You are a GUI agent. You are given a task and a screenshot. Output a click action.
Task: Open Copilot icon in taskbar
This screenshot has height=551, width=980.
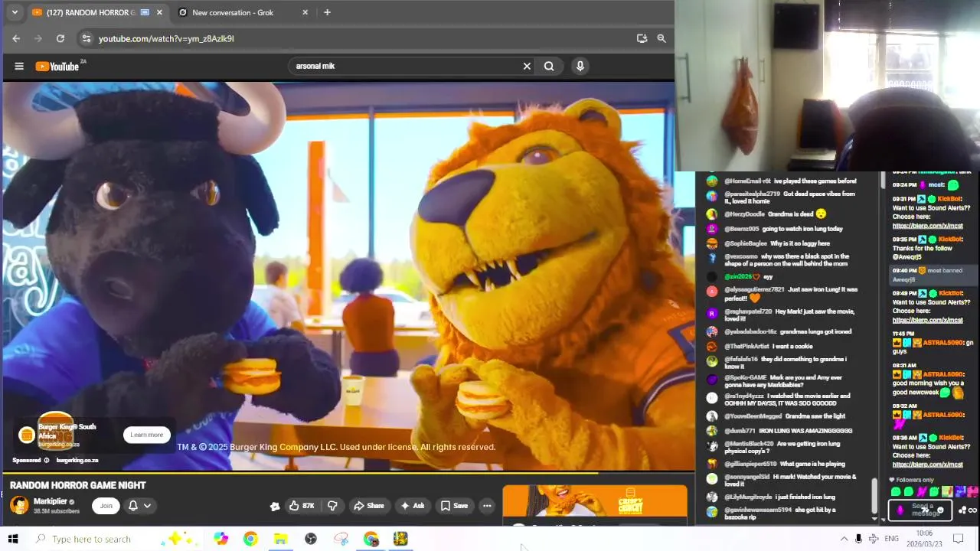coord(220,539)
